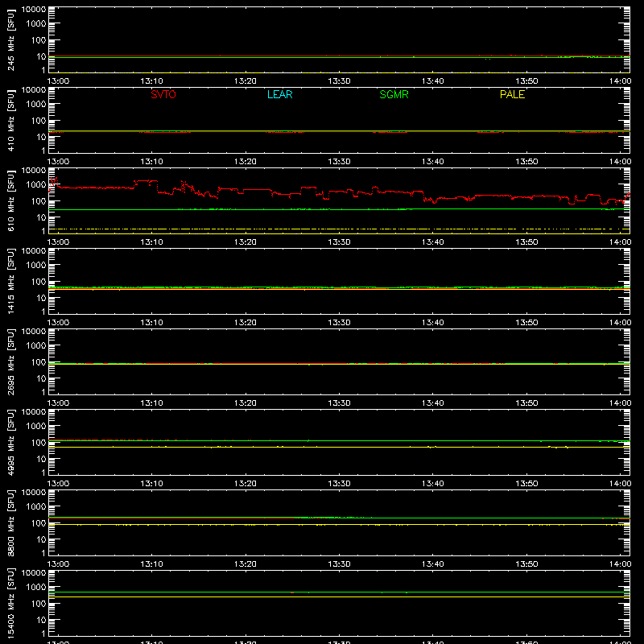
Task: Select the 2695 MHz [SFU] axis title
Action: point(10,361)
